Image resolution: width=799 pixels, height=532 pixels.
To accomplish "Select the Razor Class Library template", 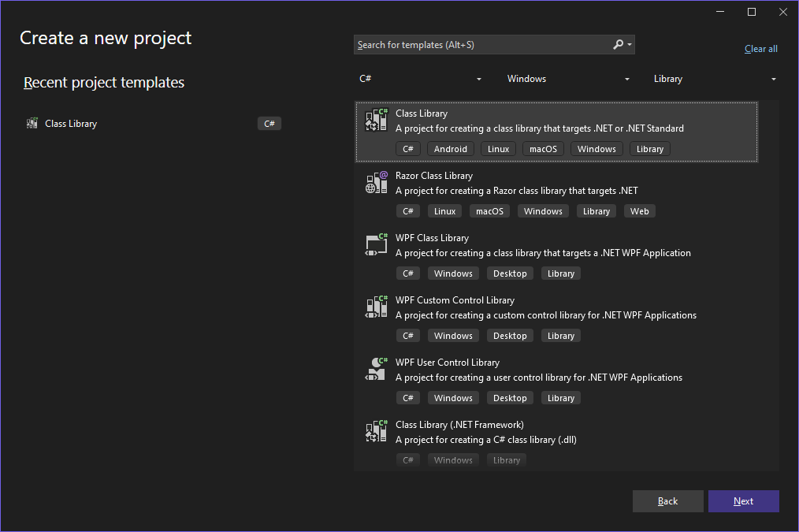I will [556, 194].
